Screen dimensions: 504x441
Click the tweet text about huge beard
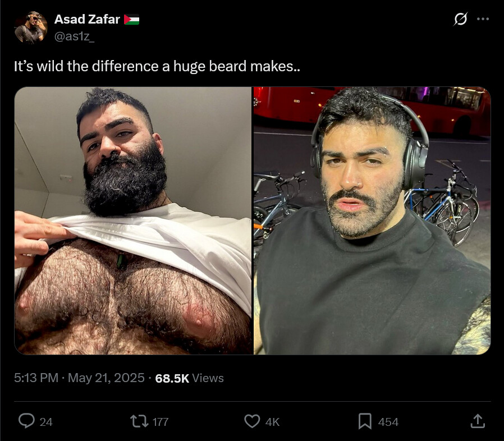157,66
